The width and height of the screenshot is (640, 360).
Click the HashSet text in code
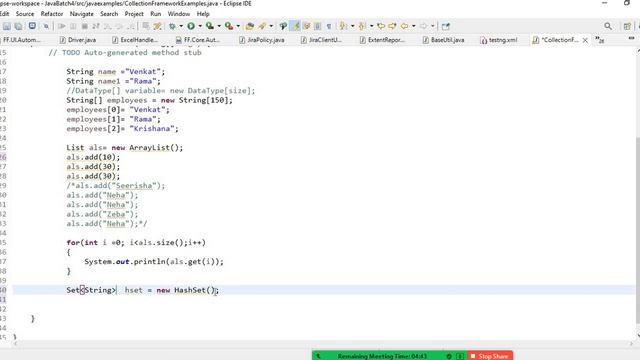[x=190, y=290]
